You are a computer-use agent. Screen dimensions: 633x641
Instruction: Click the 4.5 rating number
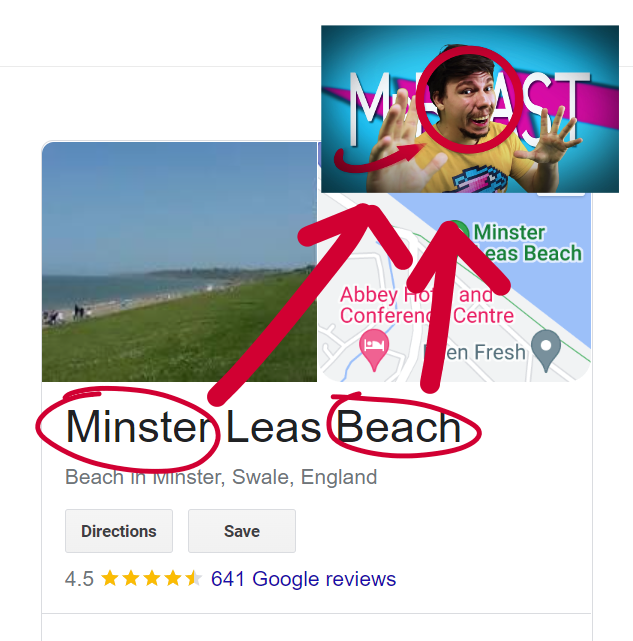tap(79, 579)
